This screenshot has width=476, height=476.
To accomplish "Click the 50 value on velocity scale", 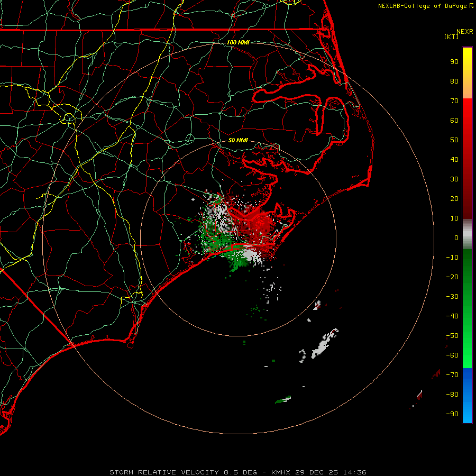I will tap(454, 140).
